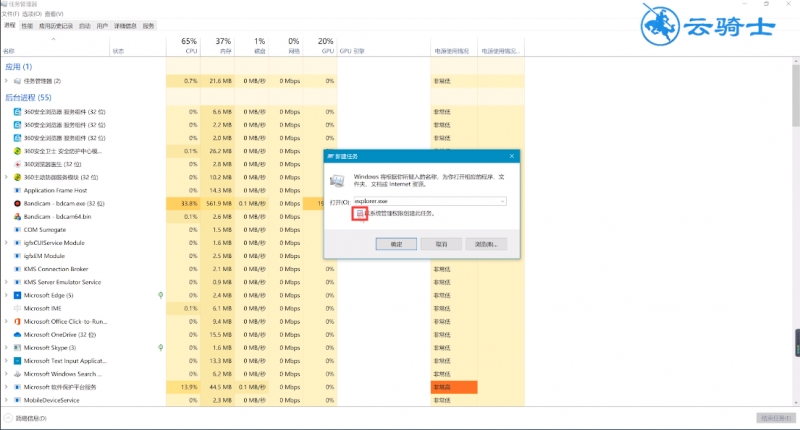Click the Microsoft Windows Search icon
Image resolution: width=800 pixels, height=430 pixels.
tap(17, 374)
